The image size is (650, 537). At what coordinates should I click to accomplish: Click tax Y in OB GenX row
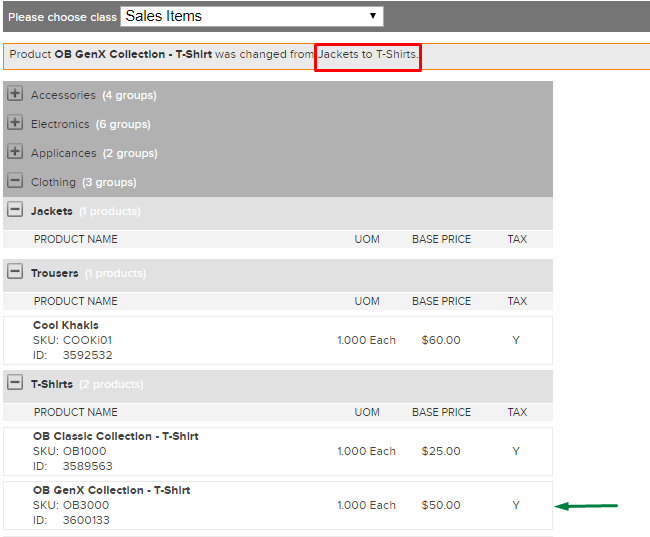[516, 505]
